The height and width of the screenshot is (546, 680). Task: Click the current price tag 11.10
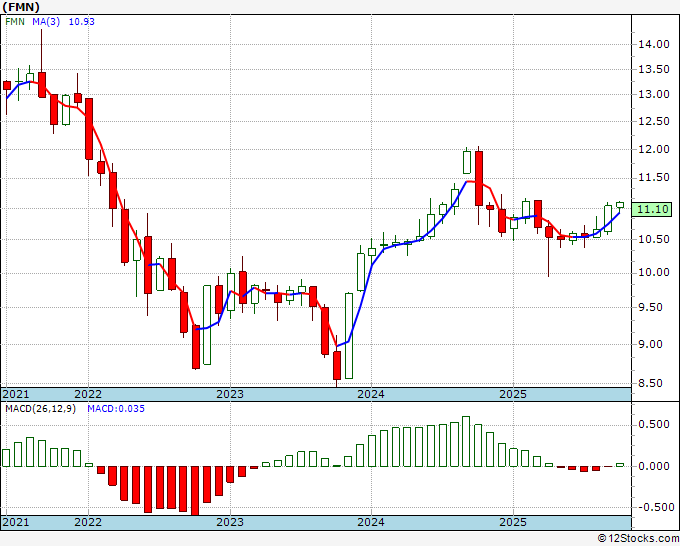coord(654,209)
